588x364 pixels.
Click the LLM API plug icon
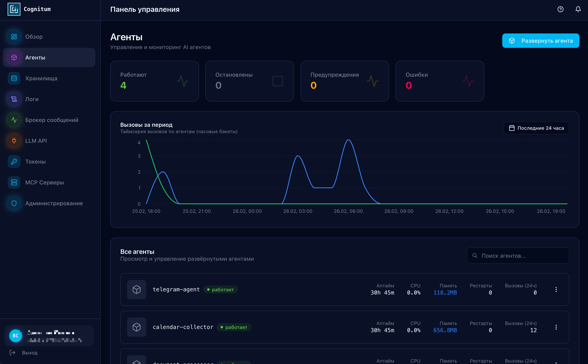click(14, 141)
